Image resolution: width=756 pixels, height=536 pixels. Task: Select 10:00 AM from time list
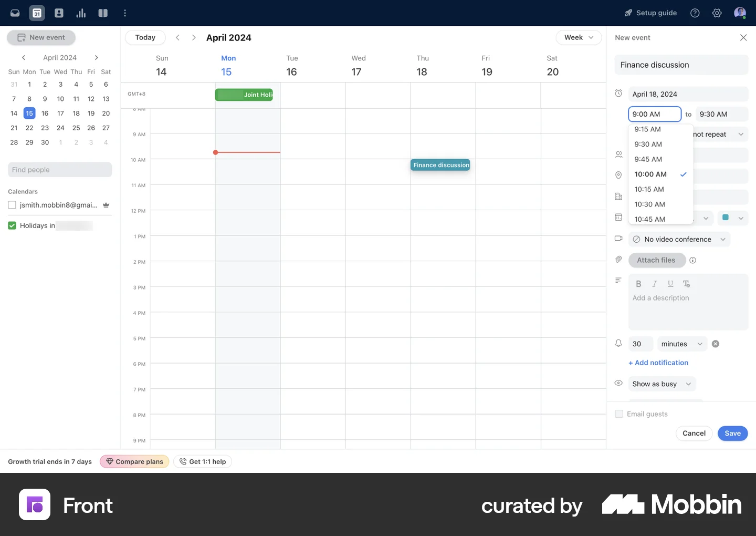click(660, 174)
